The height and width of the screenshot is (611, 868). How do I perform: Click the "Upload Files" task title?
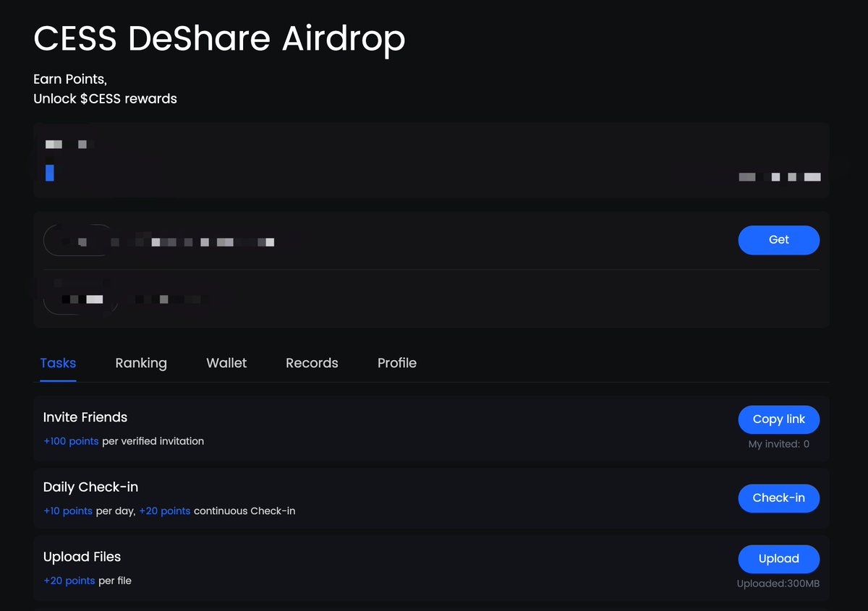point(82,557)
